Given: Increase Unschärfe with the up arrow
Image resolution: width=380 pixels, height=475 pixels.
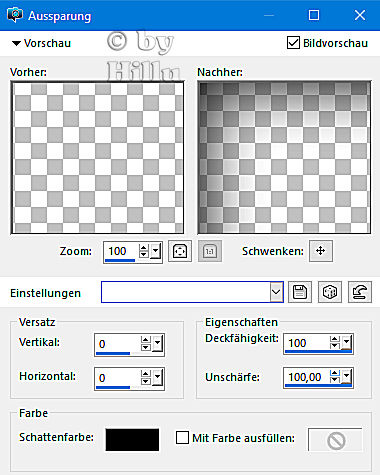Looking at the screenshot, I should (x=335, y=374).
